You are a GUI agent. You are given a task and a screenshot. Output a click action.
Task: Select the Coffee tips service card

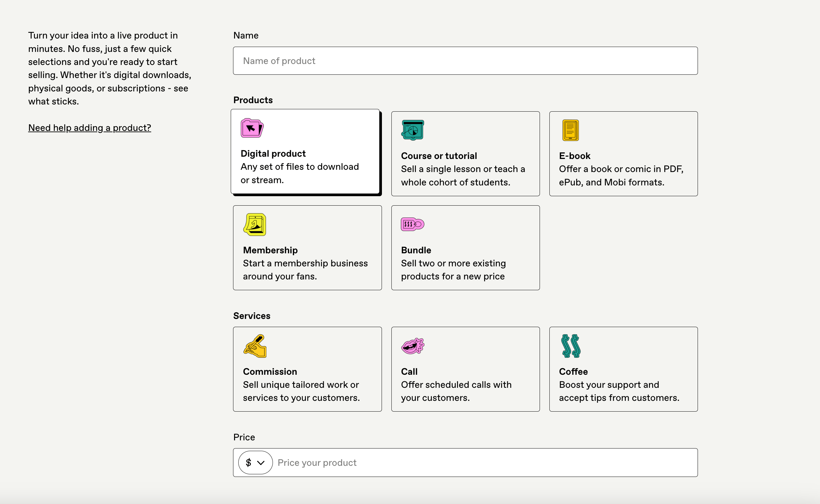coord(623,384)
